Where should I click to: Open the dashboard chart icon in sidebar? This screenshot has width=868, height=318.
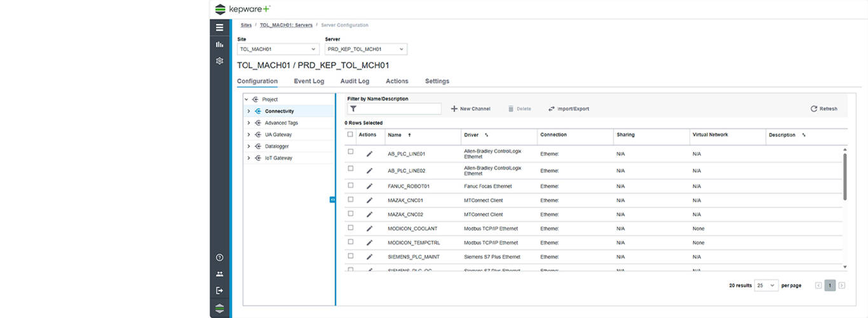pos(219,45)
